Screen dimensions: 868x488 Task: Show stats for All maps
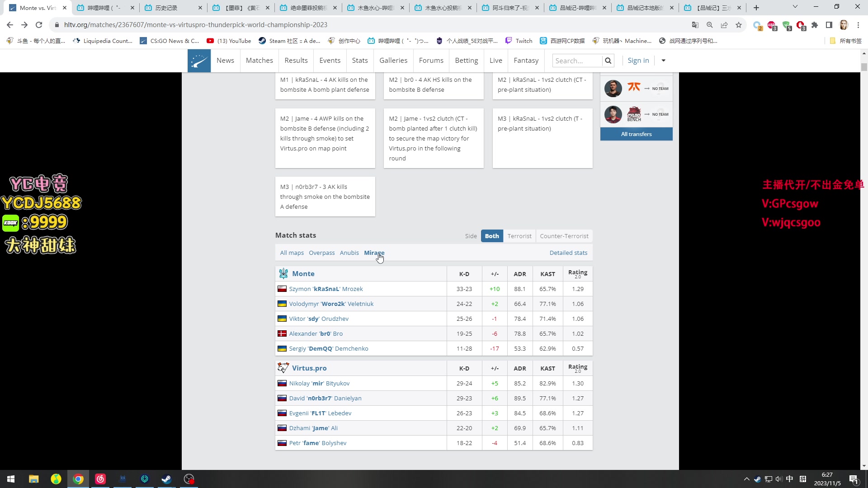[x=292, y=253]
